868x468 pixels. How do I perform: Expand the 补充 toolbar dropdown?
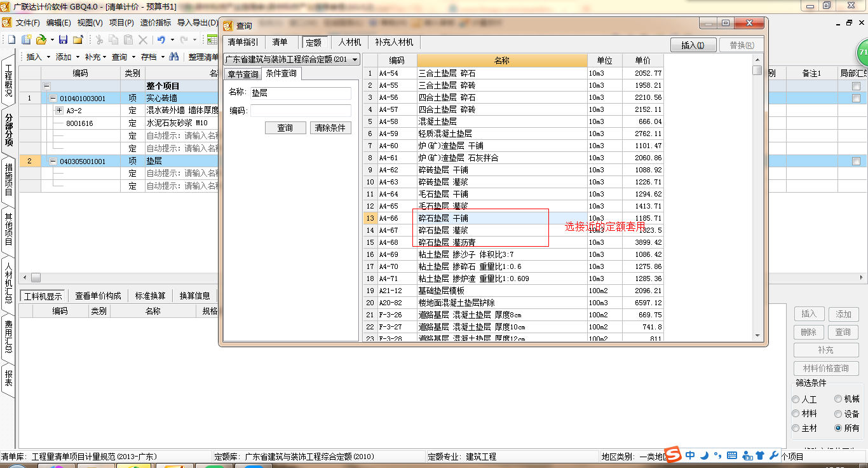[104, 57]
